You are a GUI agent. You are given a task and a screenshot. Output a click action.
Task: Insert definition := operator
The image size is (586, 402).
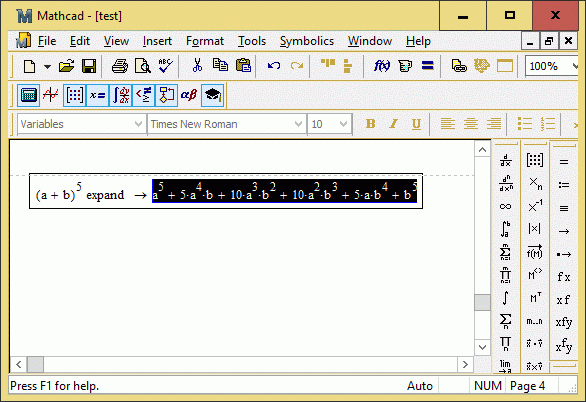point(564,185)
